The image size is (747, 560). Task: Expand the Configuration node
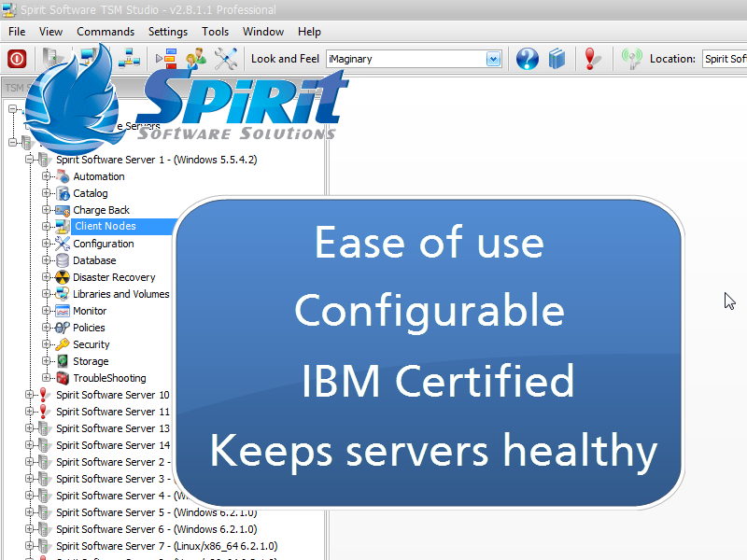(x=46, y=244)
